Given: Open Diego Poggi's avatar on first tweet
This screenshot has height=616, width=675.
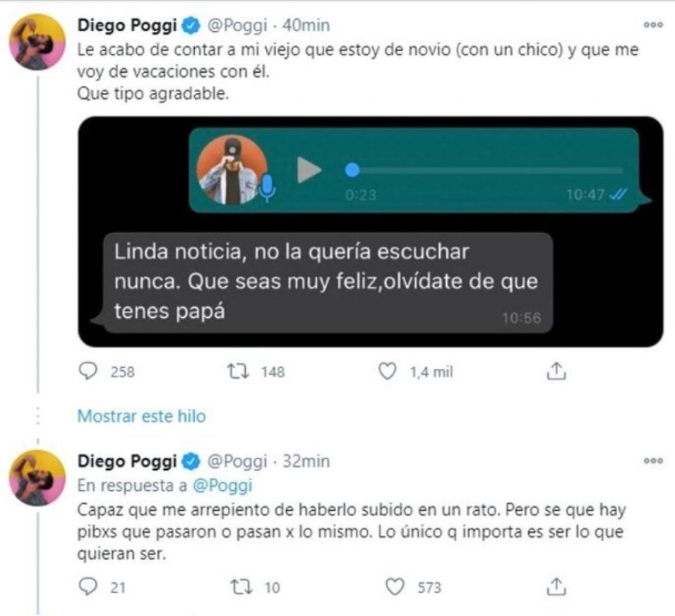Looking at the screenshot, I should (37, 42).
